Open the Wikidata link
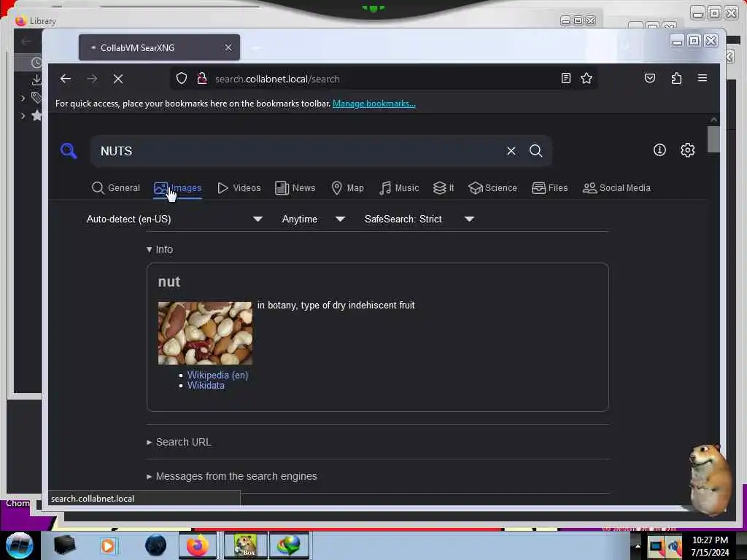747x560 pixels. 206,386
